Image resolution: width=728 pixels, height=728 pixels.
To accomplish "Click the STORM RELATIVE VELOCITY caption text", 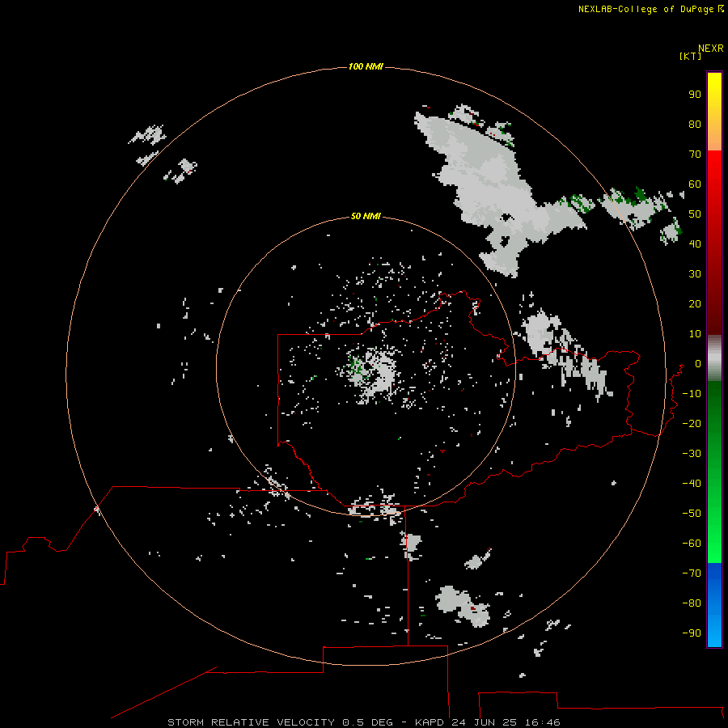I will [251, 722].
